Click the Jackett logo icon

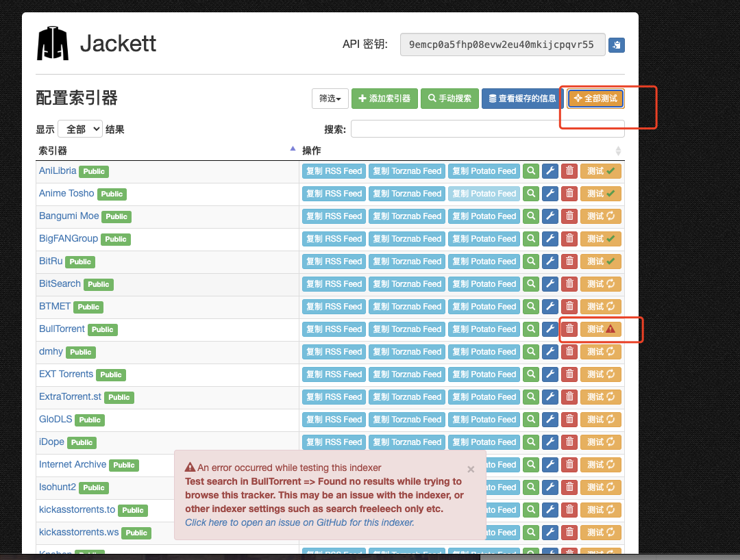click(53, 43)
